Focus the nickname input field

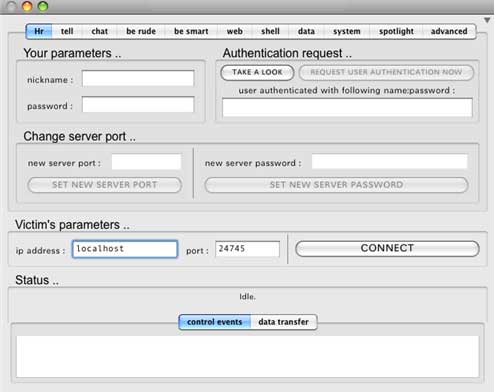click(138, 78)
